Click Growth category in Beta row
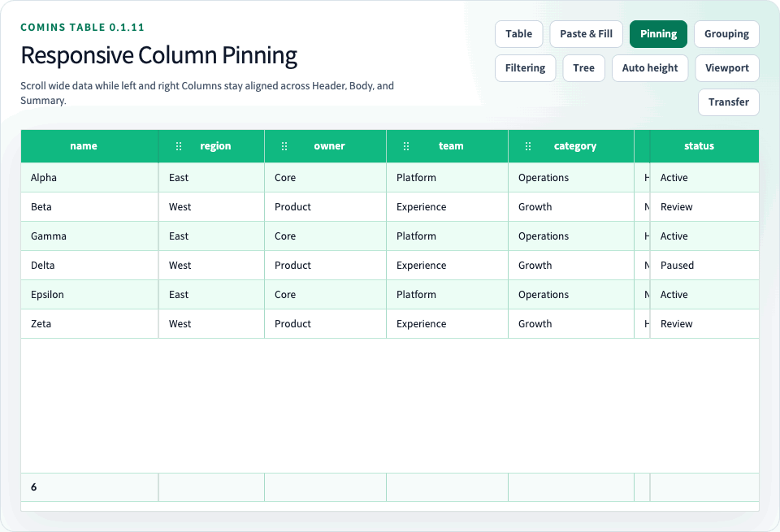Screen dimensions: 780x532 point(571,207)
